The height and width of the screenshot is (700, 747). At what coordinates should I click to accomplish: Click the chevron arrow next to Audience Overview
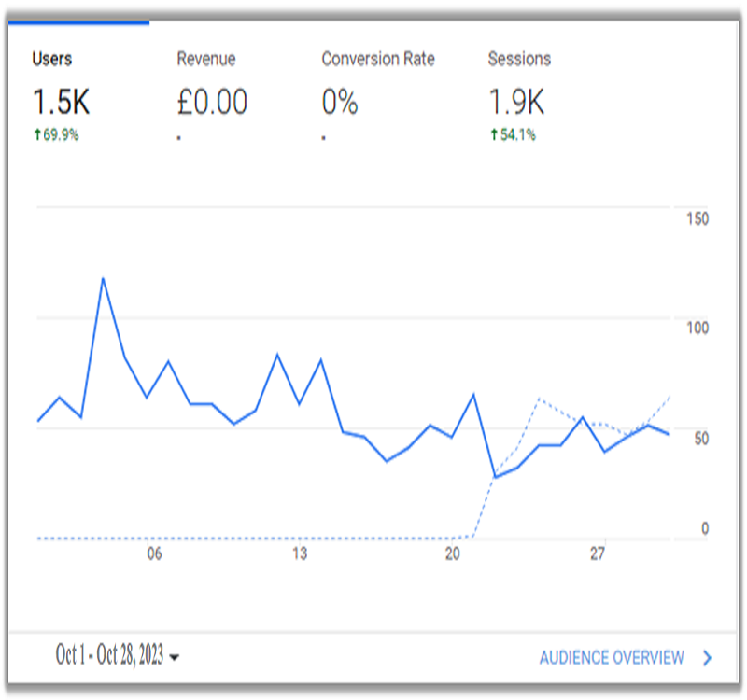pyautogui.click(x=707, y=658)
